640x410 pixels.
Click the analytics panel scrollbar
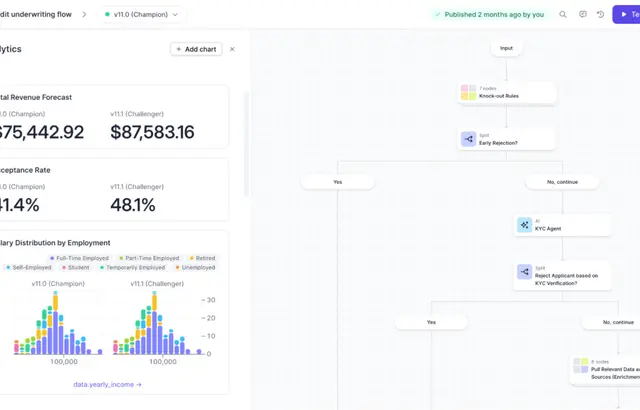pos(246,144)
